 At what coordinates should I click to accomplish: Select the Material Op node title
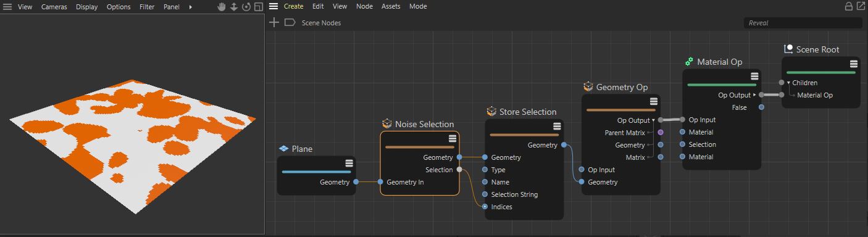720,62
